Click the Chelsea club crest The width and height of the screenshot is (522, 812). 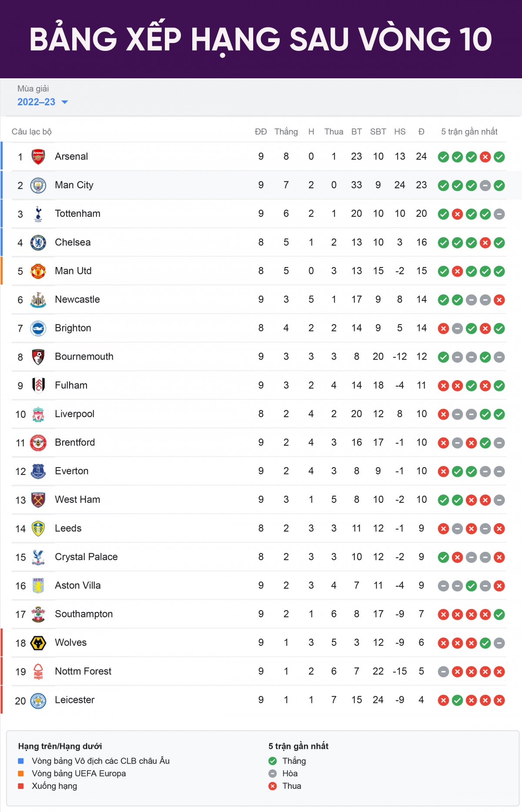pyautogui.click(x=38, y=243)
